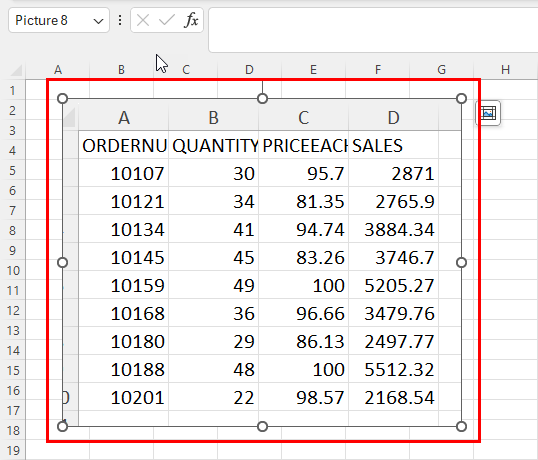
Task: Select worksheet column D header
Action: coord(249,70)
